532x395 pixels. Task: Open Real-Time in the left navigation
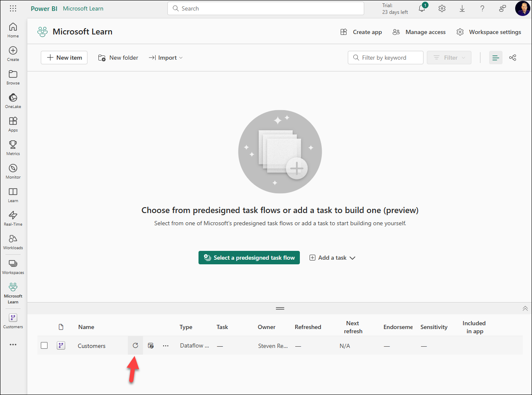13,218
